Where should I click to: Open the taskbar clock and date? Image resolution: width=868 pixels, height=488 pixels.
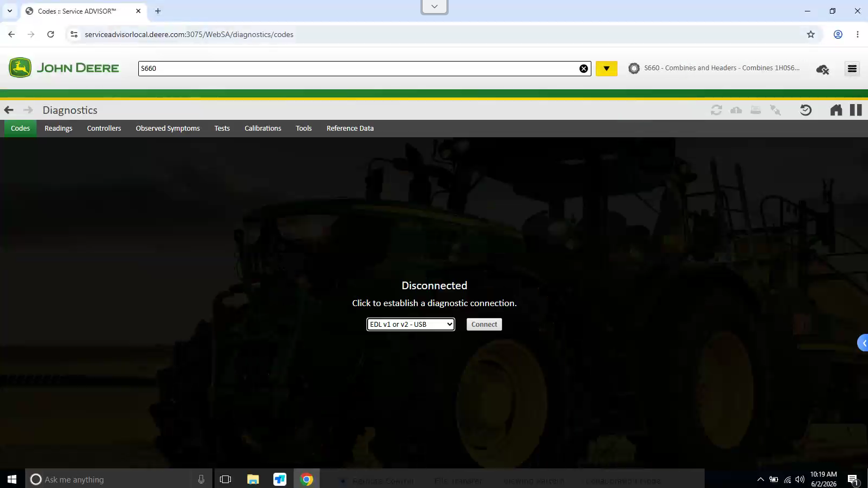(x=823, y=479)
